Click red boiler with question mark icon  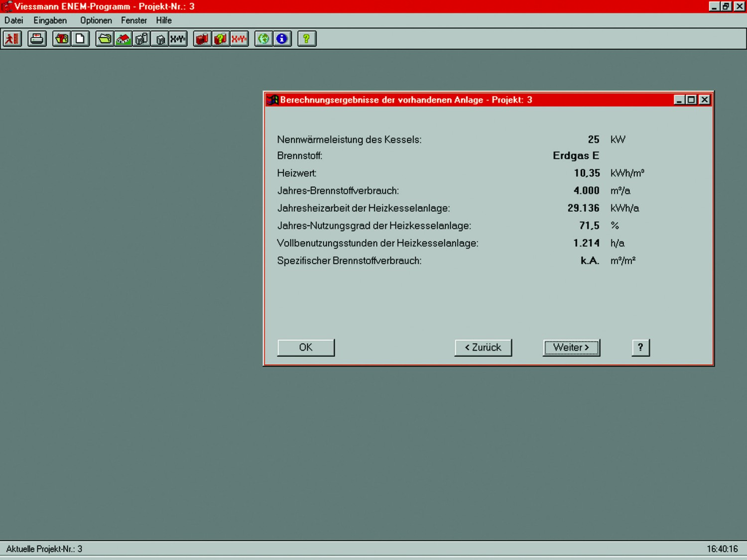point(221,39)
